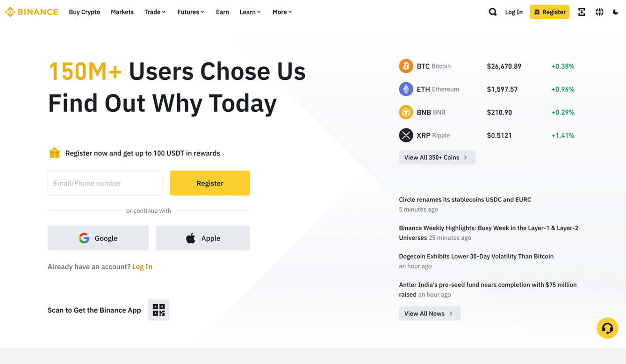Select the Ethereum coin icon
626x364 pixels.
tap(406, 89)
